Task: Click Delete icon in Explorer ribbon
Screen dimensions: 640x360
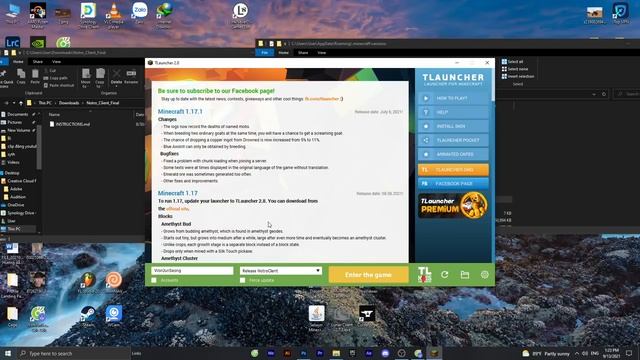Action: [116, 76]
